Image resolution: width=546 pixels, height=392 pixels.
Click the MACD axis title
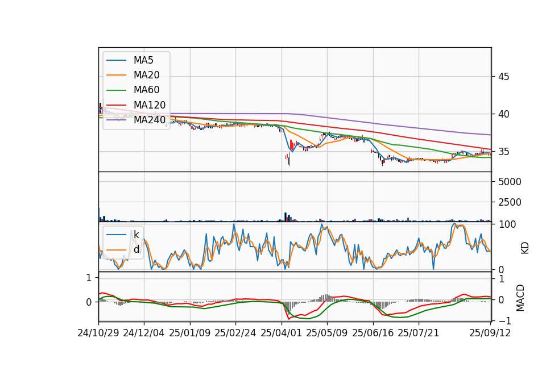[520, 298]
